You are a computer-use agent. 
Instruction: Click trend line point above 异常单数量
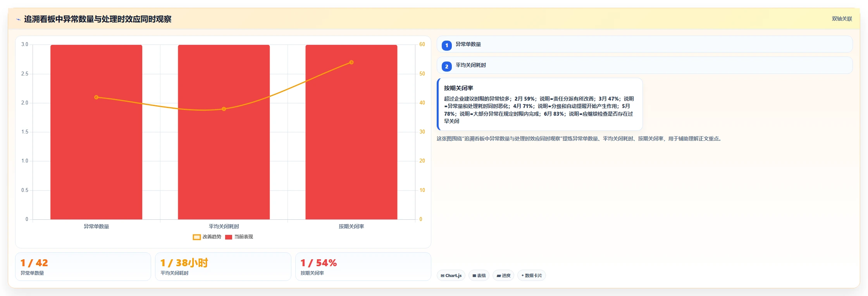(x=96, y=97)
